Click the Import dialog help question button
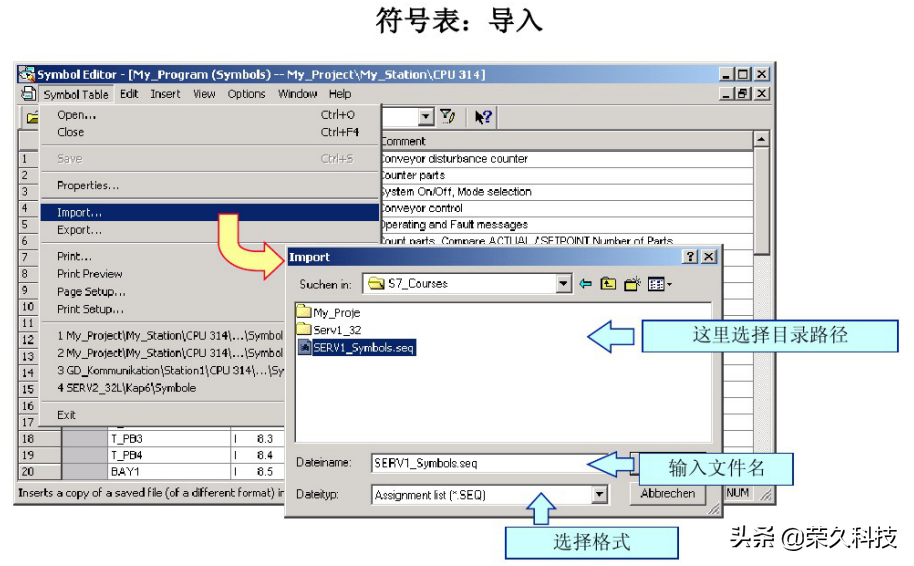914x566 pixels. click(x=690, y=256)
